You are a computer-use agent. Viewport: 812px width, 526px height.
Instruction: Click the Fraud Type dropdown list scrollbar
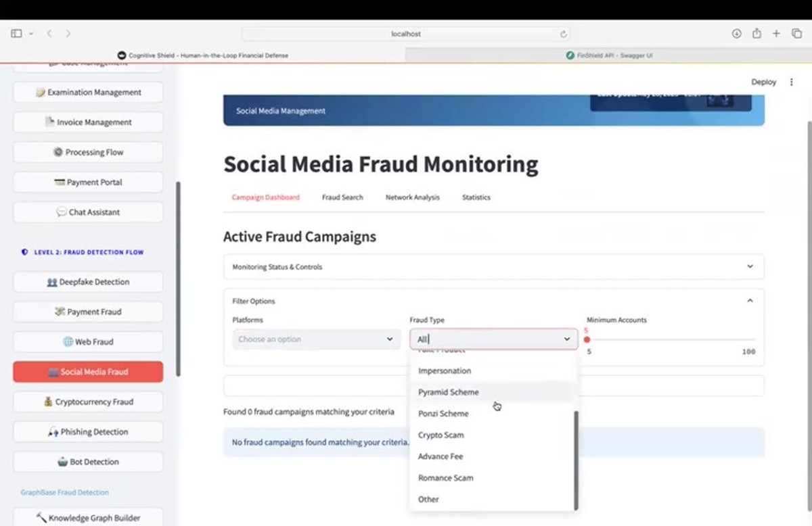click(576, 460)
